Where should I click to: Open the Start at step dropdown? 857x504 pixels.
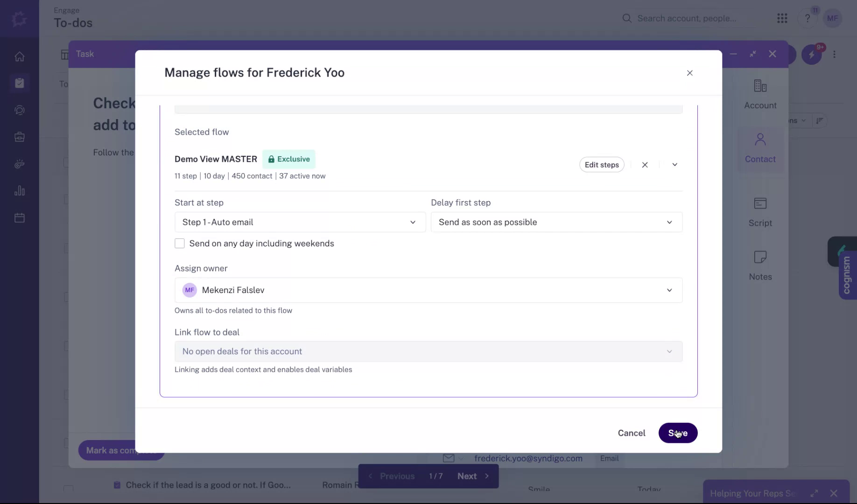[x=300, y=222]
